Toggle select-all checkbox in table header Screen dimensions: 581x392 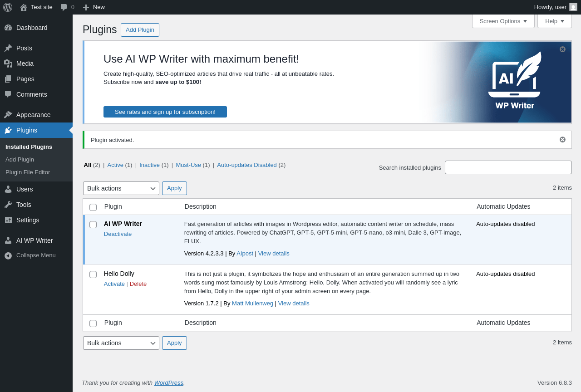tap(93, 207)
